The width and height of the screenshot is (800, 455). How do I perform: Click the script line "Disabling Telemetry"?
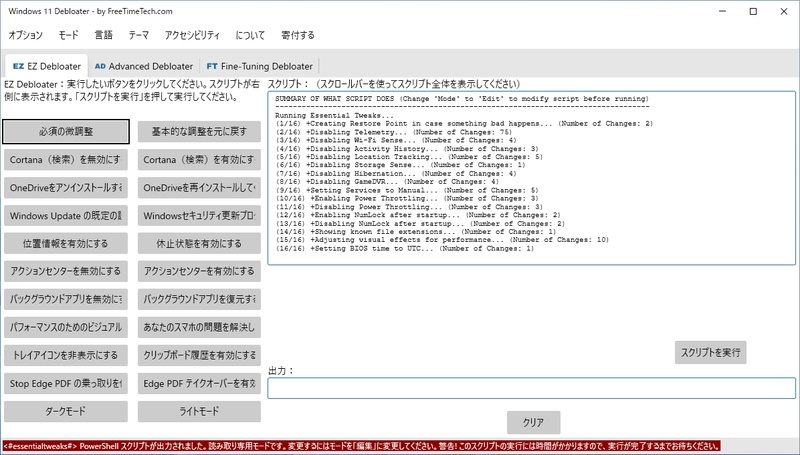click(394, 132)
